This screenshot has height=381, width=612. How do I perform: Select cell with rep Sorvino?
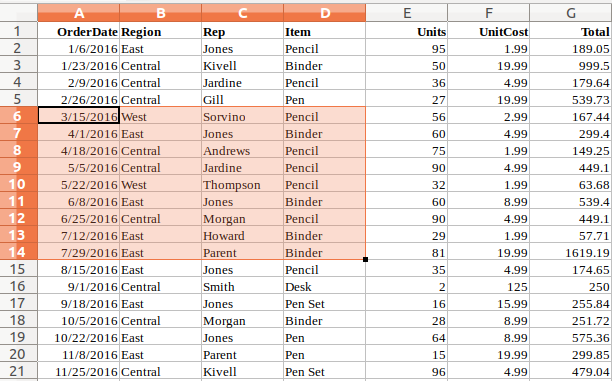[x=242, y=116]
